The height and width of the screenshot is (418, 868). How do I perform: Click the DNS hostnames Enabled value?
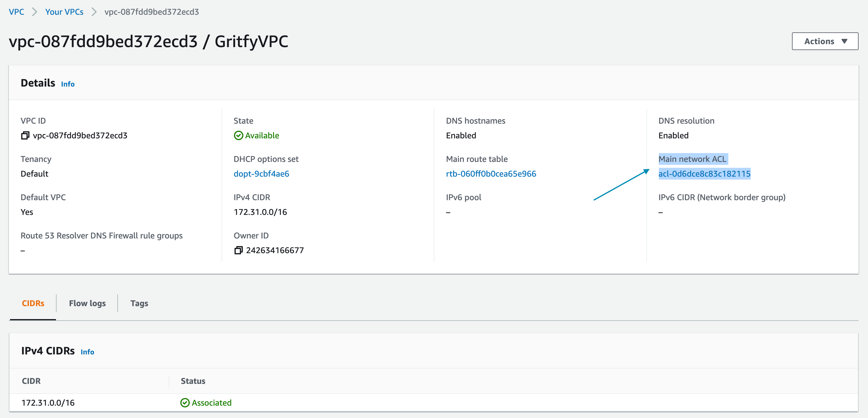click(461, 136)
